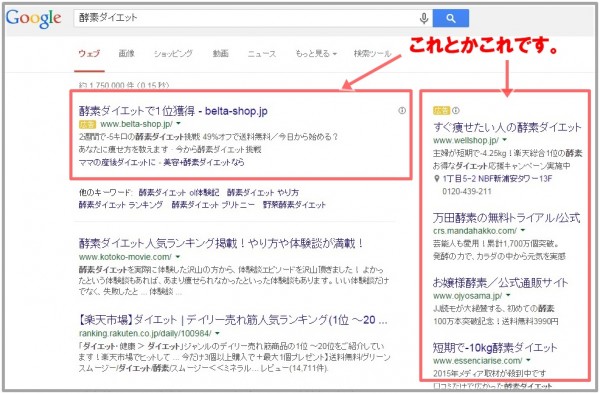Open the ママの産後ダイエットに sitelink
Viewport: 600px width, 394px height.
pos(117,162)
